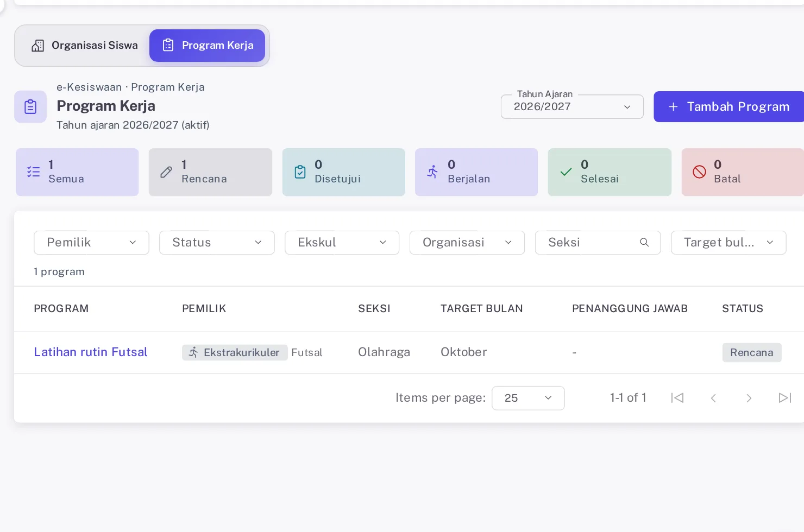Click the Oktober target month cell
This screenshot has height=532, width=804.
pyautogui.click(x=464, y=352)
